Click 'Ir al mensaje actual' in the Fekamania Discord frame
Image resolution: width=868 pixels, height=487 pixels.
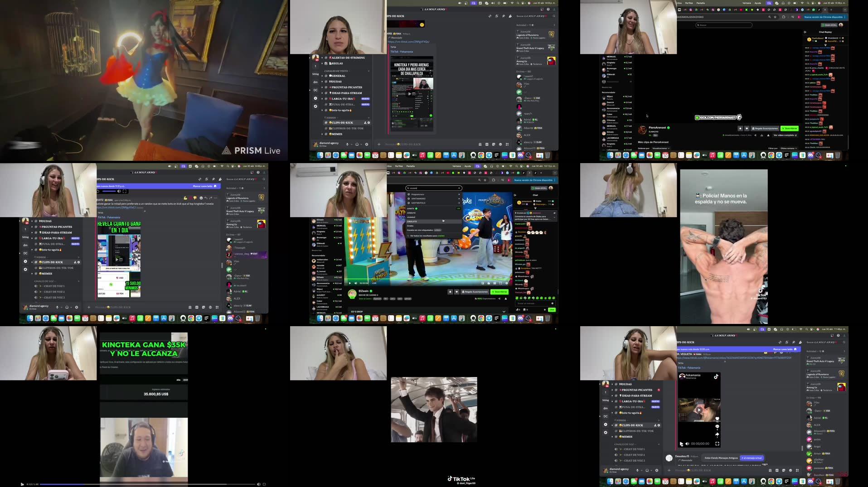click(x=752, y=458)
